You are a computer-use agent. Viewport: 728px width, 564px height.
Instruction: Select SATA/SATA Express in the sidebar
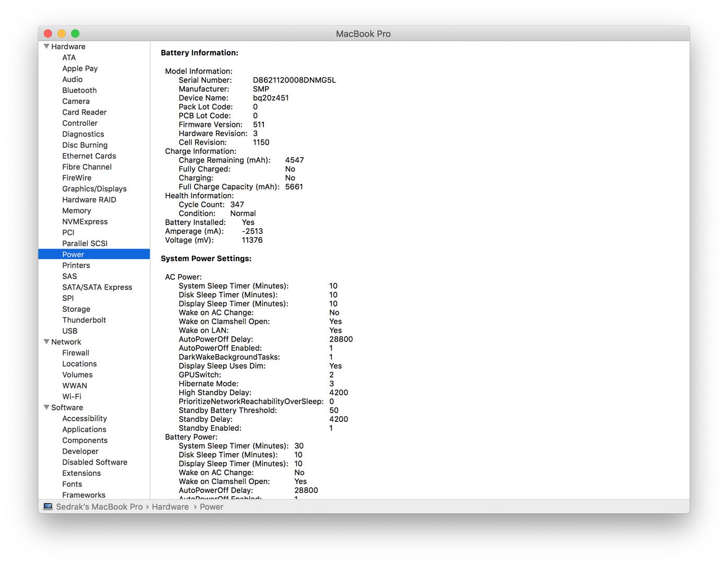pyautogui.click(x=97, y=288)
